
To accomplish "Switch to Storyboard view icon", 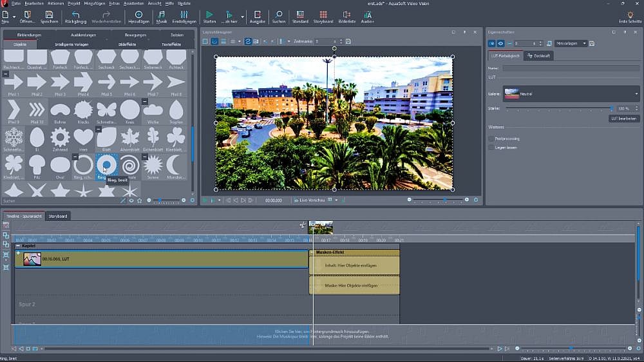I will [x=323, y=14].
